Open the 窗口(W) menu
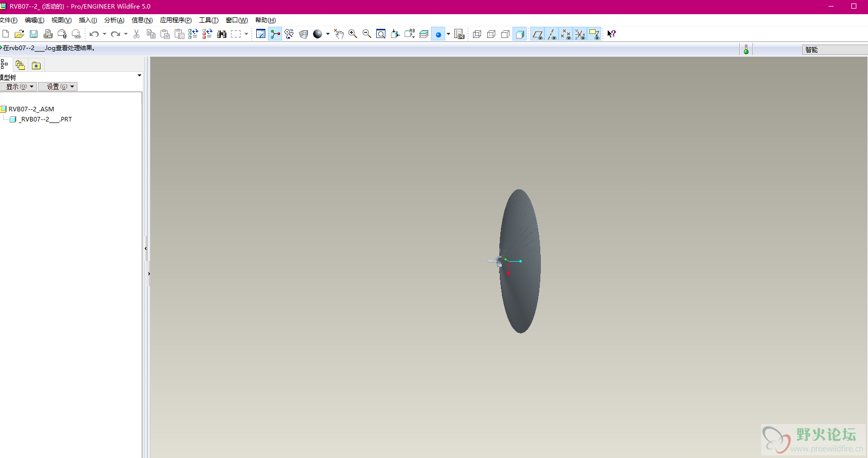868x458 pixels. click(x=237, y=20)
